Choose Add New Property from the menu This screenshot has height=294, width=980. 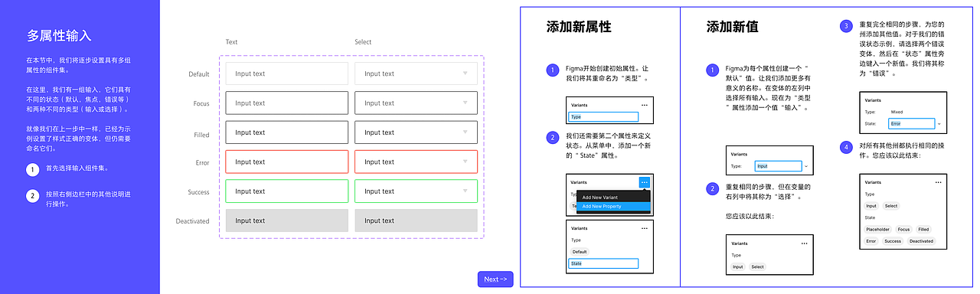[602, 206]
